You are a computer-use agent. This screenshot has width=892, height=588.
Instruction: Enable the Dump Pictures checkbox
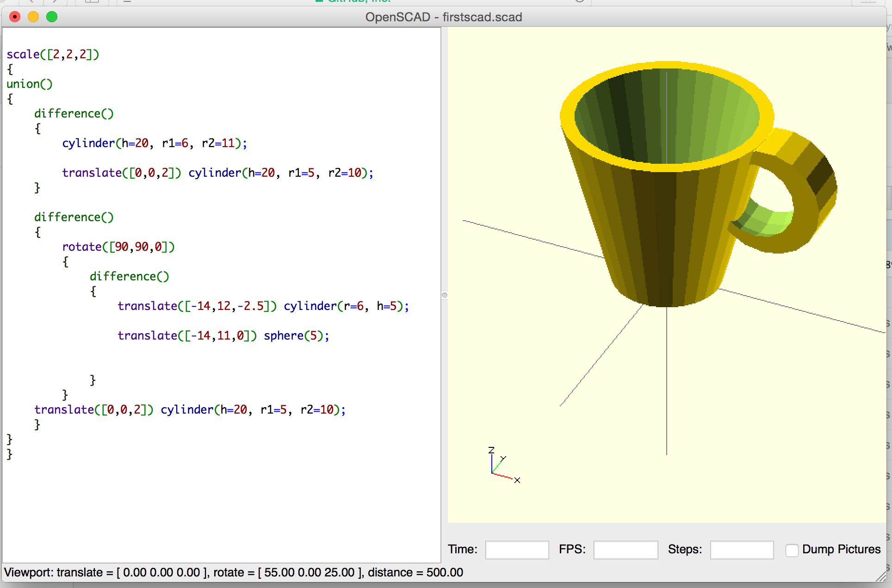click(792, 550)
